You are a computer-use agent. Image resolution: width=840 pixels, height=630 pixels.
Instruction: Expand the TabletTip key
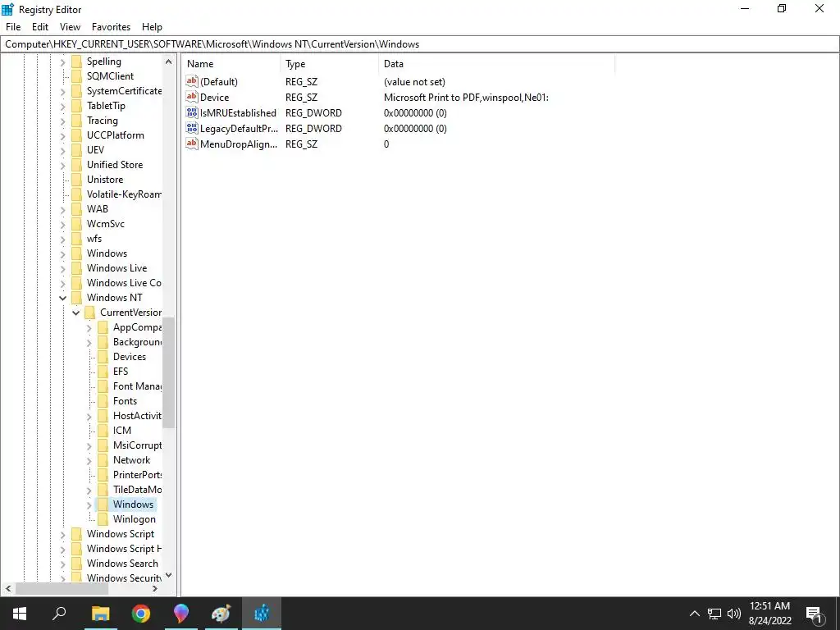(x=62, y=107)
